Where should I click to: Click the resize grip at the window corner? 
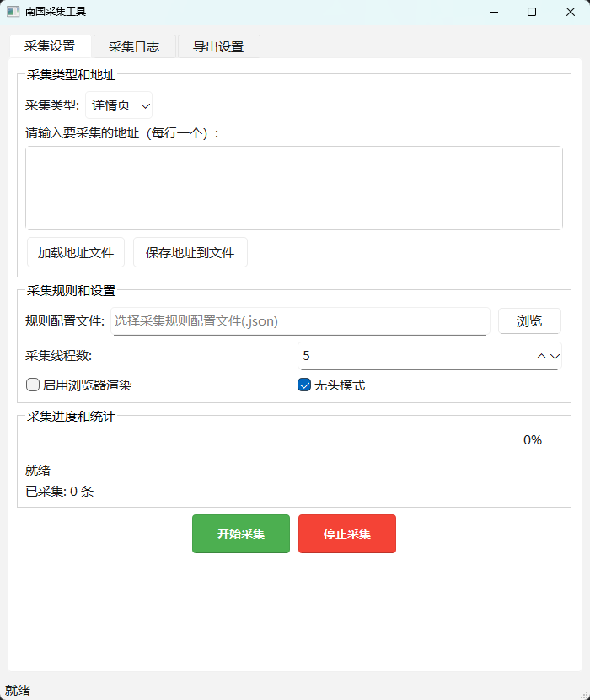point(585,695)
